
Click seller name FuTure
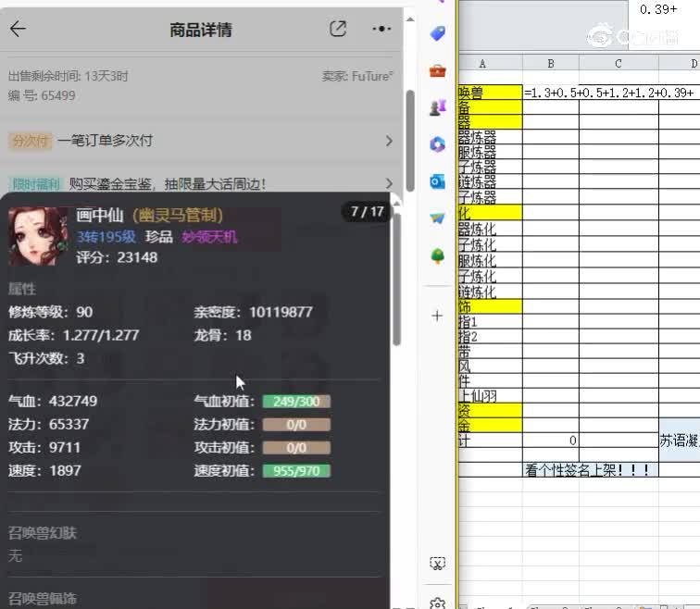(372, 76)
